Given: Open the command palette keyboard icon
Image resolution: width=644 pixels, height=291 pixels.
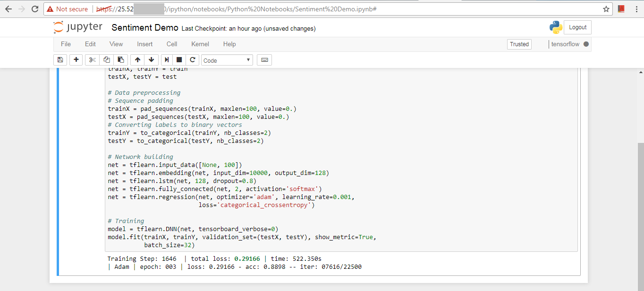Looking at the screenshot, I should pos(264,59).
